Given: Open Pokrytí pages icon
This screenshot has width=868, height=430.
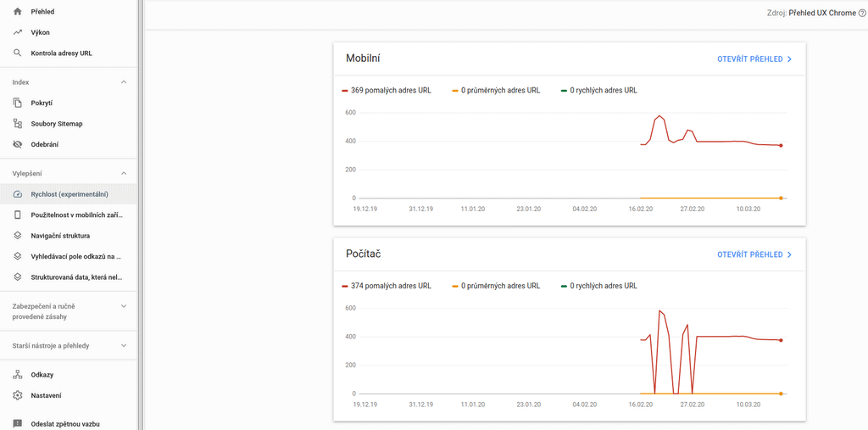Looking at the screenshot, I should 17,103.
